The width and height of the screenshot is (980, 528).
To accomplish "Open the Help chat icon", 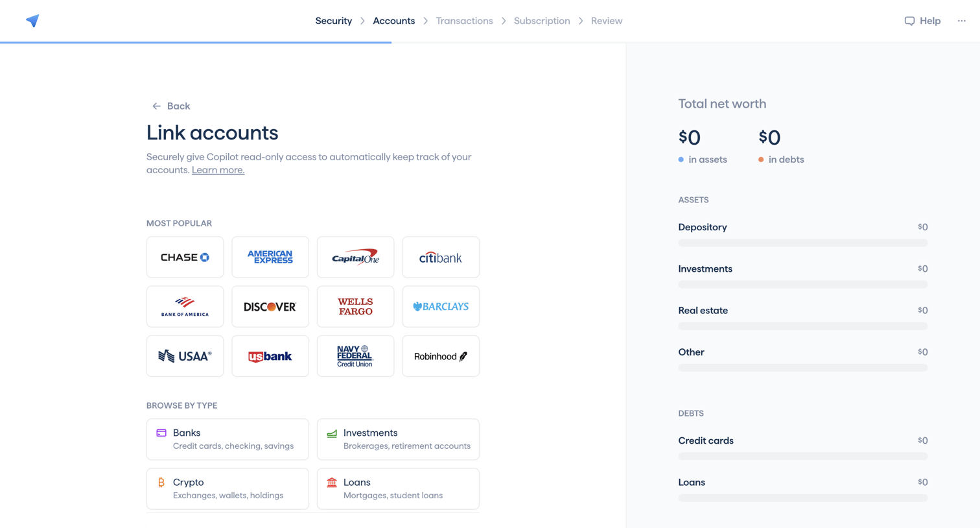I will coord(909,21).
